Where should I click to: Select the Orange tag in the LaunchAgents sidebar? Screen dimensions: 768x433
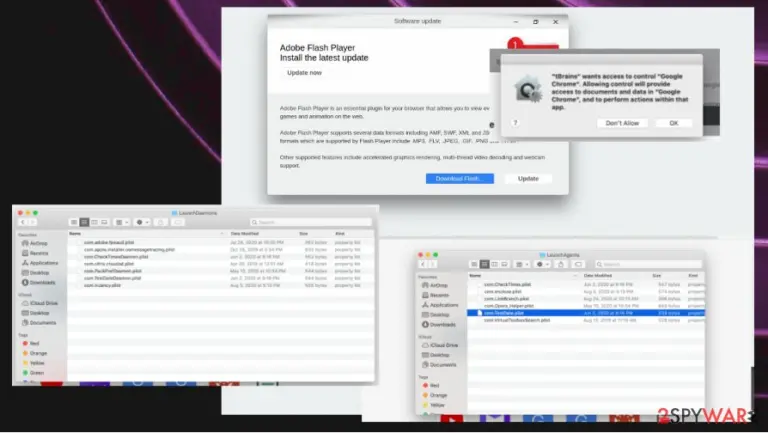(434, 395)
